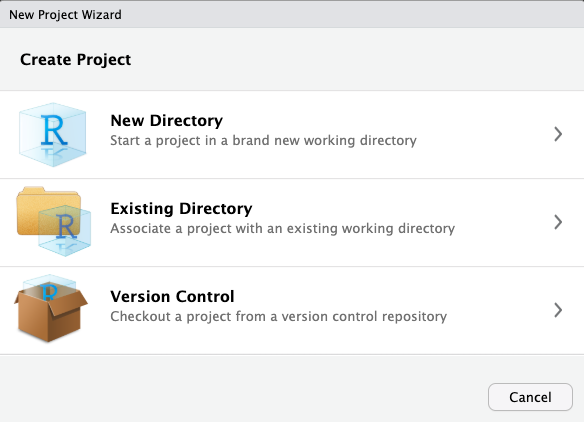This screenshot has height=422, width=584.
Task: Click the Version Control cardboard box icon
Action: 51,309
